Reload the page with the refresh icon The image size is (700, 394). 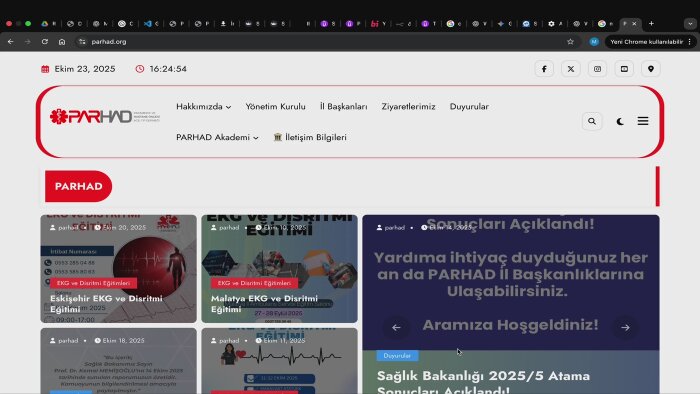tap(45, 41)
